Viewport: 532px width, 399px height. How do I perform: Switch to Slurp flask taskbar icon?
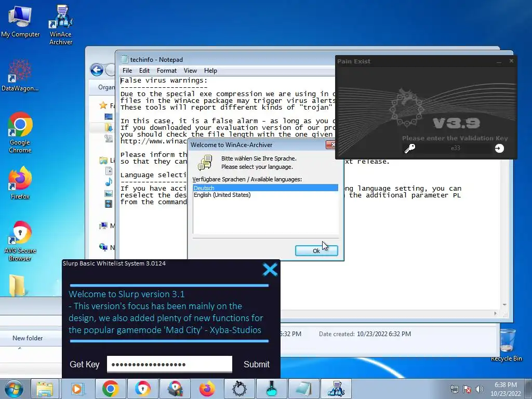tap(271, 389)
